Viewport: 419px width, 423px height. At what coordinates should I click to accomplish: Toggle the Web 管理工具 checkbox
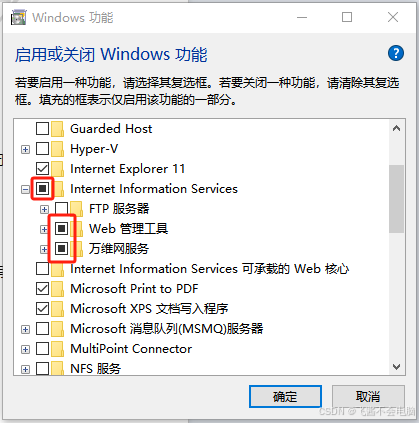(x=61, y=229)
